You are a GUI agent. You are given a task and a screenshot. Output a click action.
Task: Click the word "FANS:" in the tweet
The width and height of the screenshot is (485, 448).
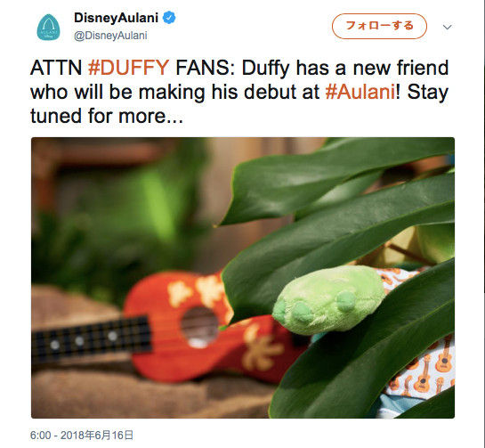coord(206,68)
